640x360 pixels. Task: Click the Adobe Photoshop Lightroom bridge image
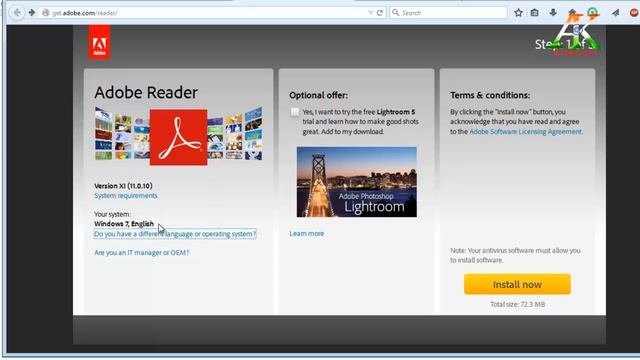tap(357, 182)
